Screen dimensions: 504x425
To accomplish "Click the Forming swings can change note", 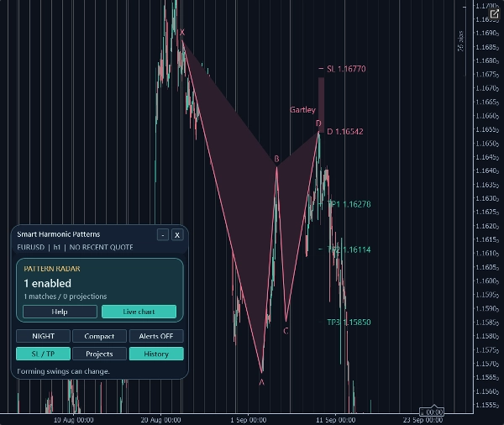I will click(x=63, y=371).
